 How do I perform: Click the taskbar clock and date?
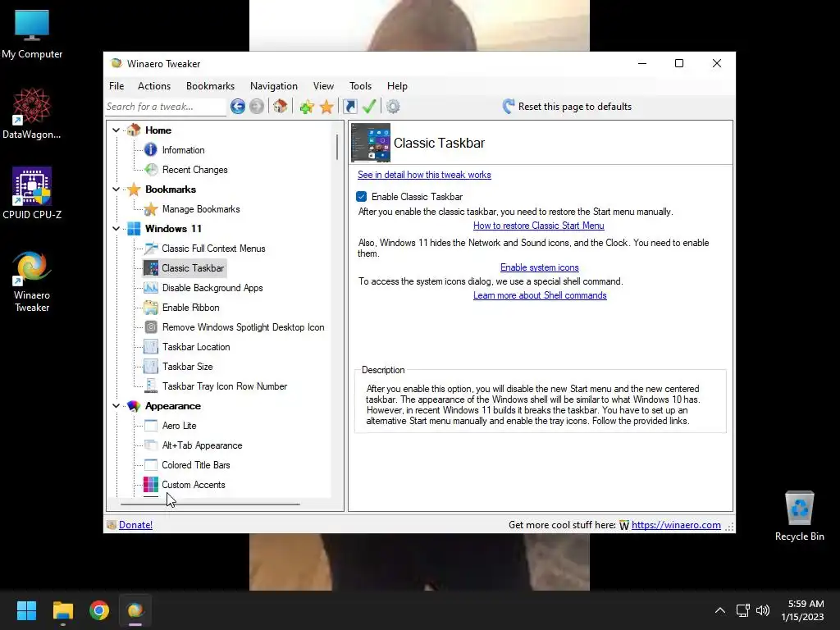(803, 610)
